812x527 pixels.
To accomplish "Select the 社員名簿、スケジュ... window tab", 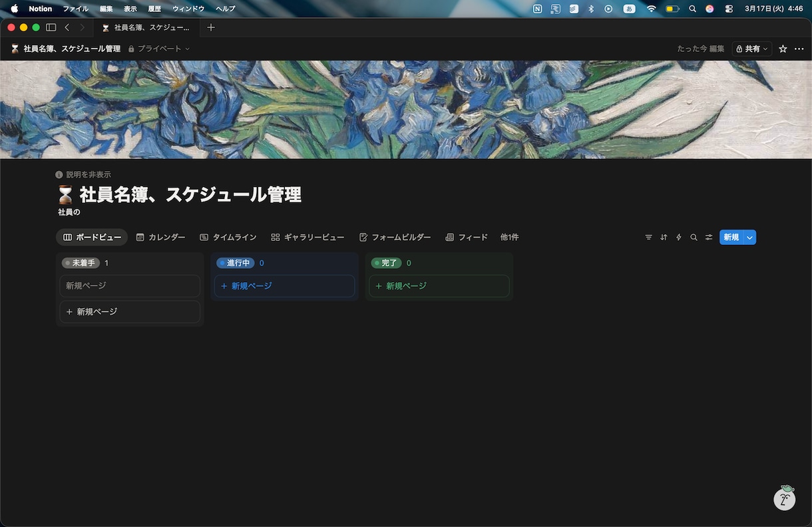I will tap(146, 27).
